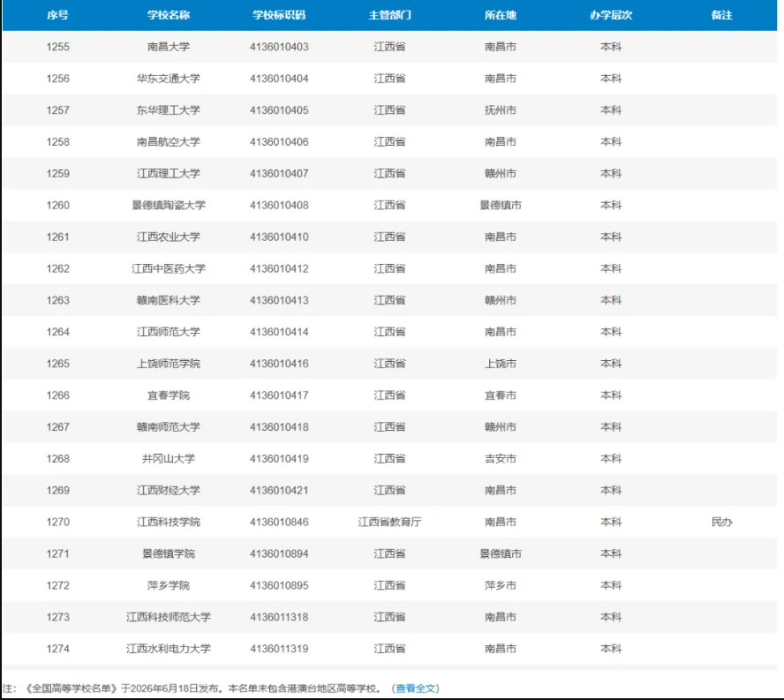Image resolution: width=784 pixels, height=700 pixels.
Task: Select school name 上饶师范学院
Action: [x=169, y=364]
